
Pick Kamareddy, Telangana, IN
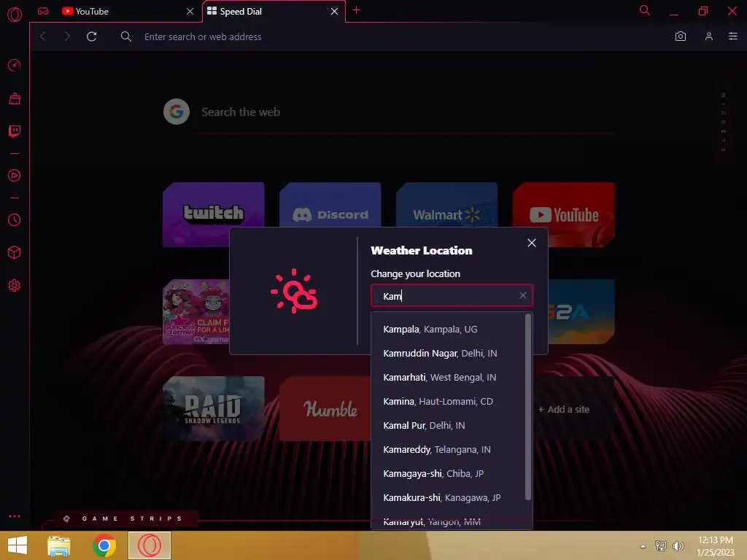coord(448,449)
